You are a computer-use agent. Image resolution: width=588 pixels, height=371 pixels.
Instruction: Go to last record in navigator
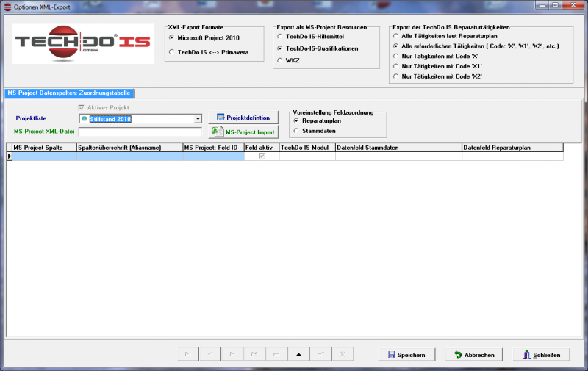pyautogui.click(x=254, y=354)
